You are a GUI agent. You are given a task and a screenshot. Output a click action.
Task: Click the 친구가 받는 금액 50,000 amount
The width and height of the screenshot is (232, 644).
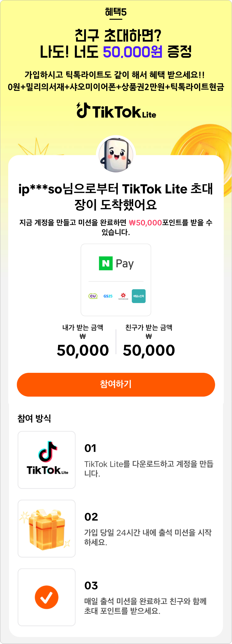149,350
